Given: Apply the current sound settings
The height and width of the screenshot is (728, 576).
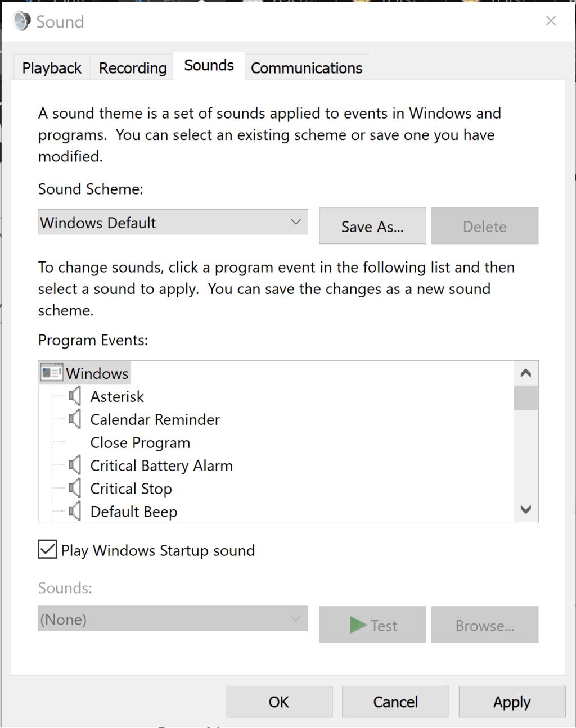Looking at the screenshot, I should (x=511, y=702).
